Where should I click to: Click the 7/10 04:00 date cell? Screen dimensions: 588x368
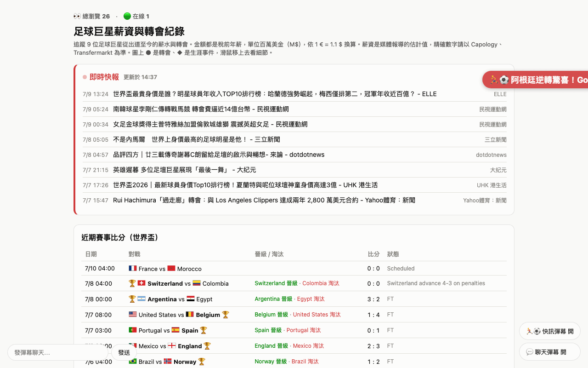pyautogui.click(x=100, y=268)
